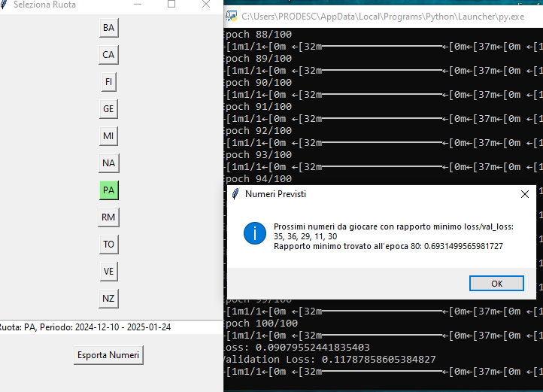Choose the NZ wheel button

[109, 299]
